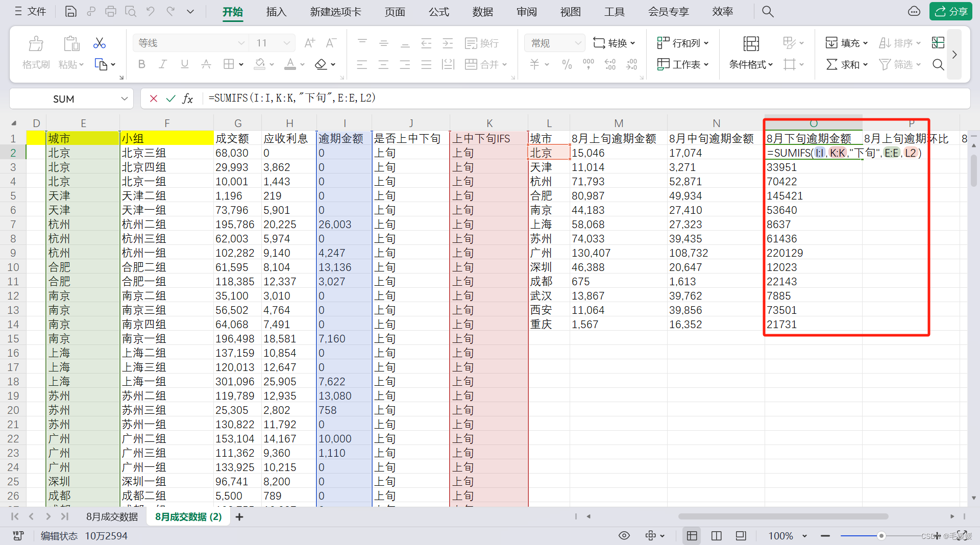Click the Save file icon
The image size is (980, 545).
click(71, 11)
